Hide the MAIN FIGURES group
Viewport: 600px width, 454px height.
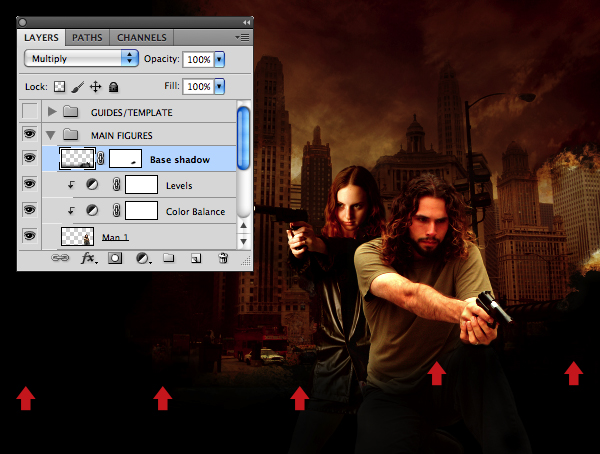click(30, 134)
